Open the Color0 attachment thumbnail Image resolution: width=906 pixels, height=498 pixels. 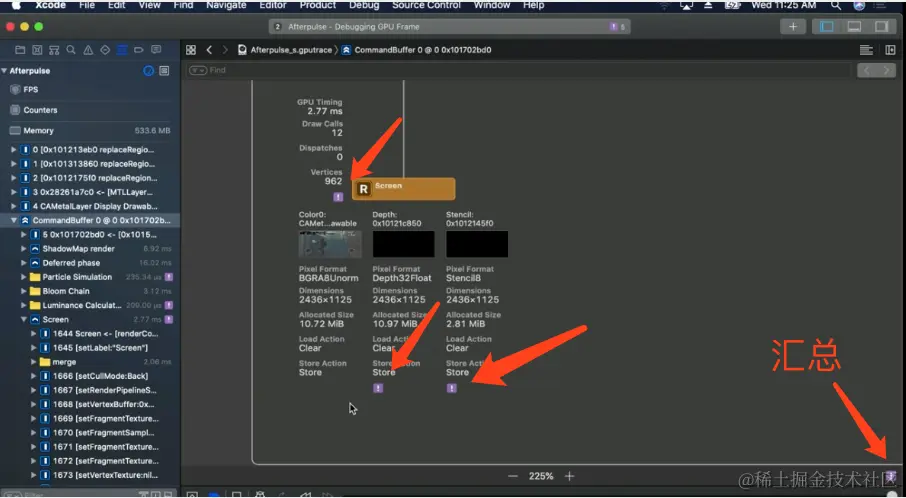coord(330,244)
